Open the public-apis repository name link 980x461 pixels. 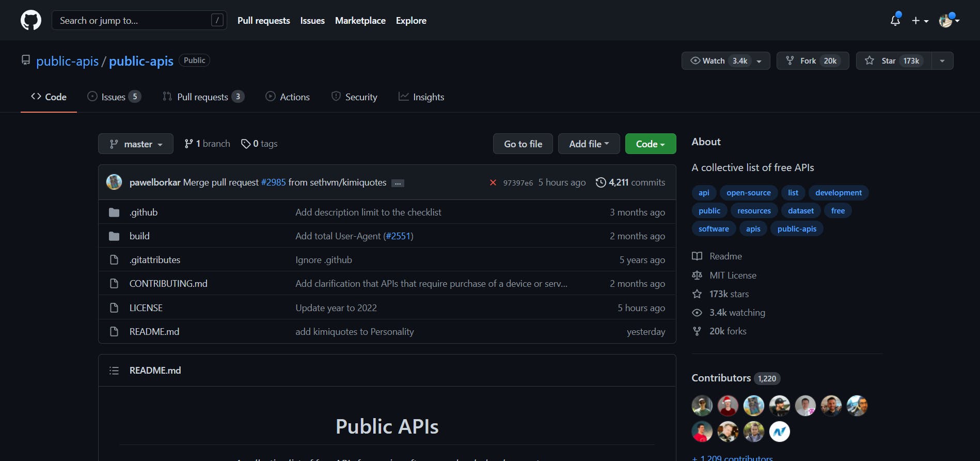pos(141,61)
